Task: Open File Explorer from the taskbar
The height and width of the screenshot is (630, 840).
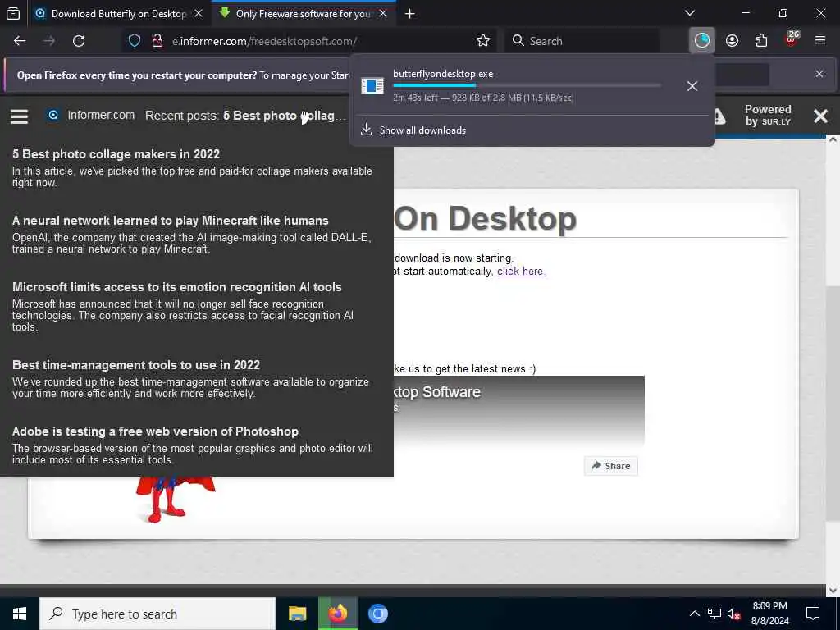Action: click(x=297, y=614)
